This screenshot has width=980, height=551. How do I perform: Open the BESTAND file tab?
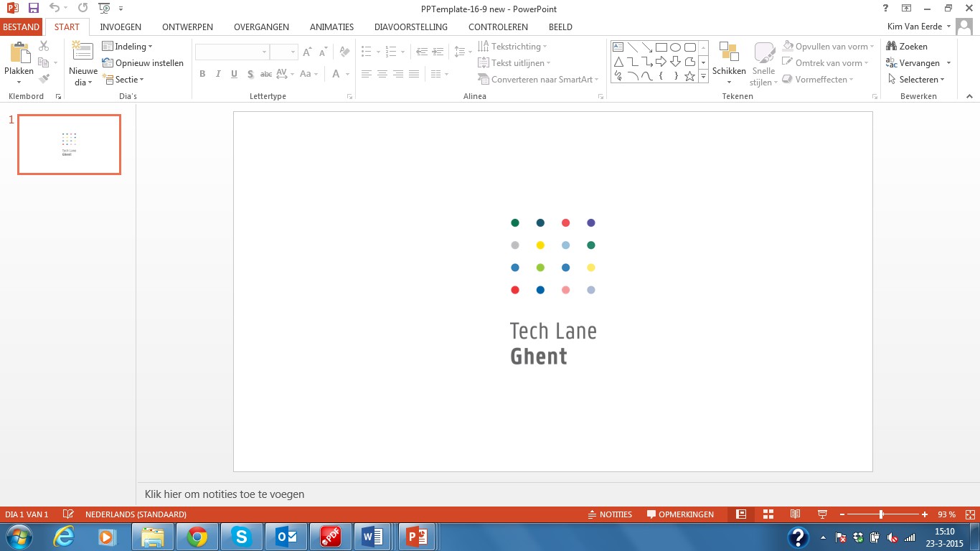[21, 27]
